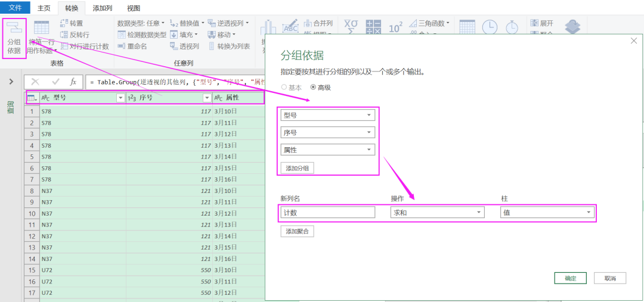Click the 标准 arithmetic operations icon
The height and width of the screenshot is (302, 644).
pyautogui.click(x=373, y=27)
